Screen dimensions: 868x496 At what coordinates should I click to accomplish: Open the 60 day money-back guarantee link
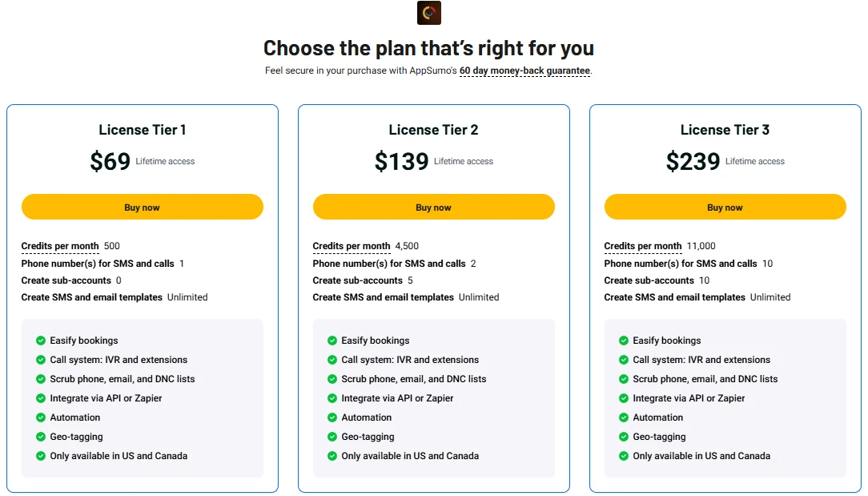524,71
